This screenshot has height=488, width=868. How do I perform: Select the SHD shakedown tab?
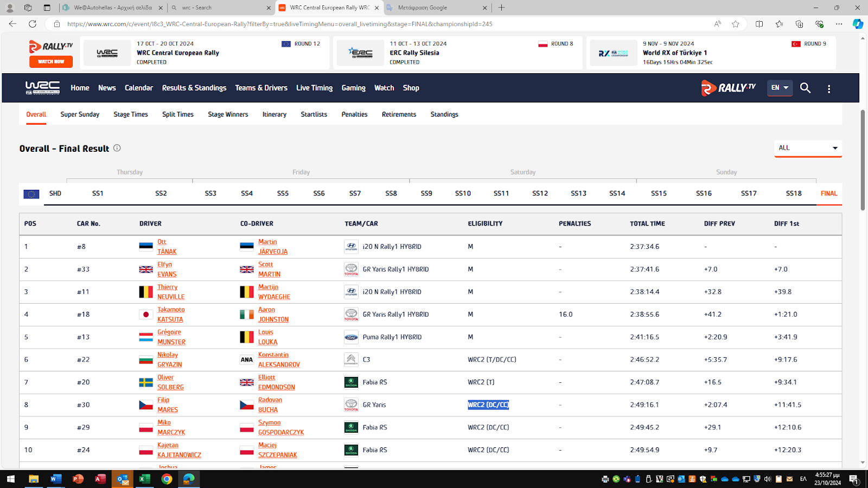pyautogui.click(x=55, y=194)
